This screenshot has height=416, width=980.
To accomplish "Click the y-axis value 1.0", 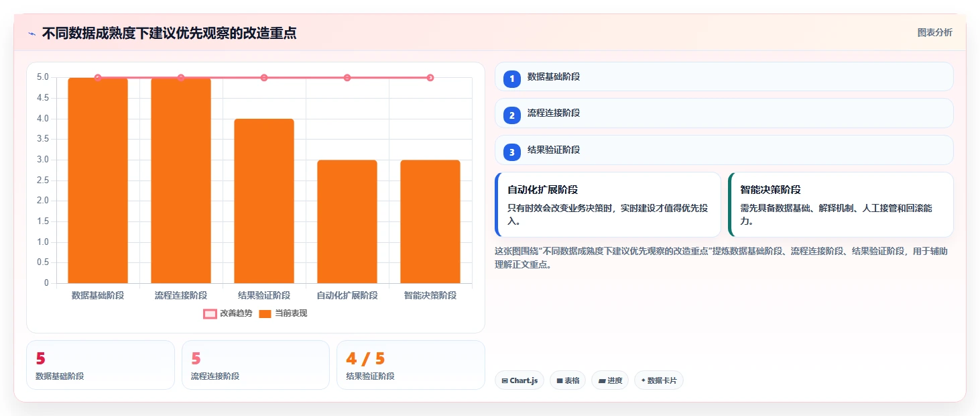I will click(43, 242).
